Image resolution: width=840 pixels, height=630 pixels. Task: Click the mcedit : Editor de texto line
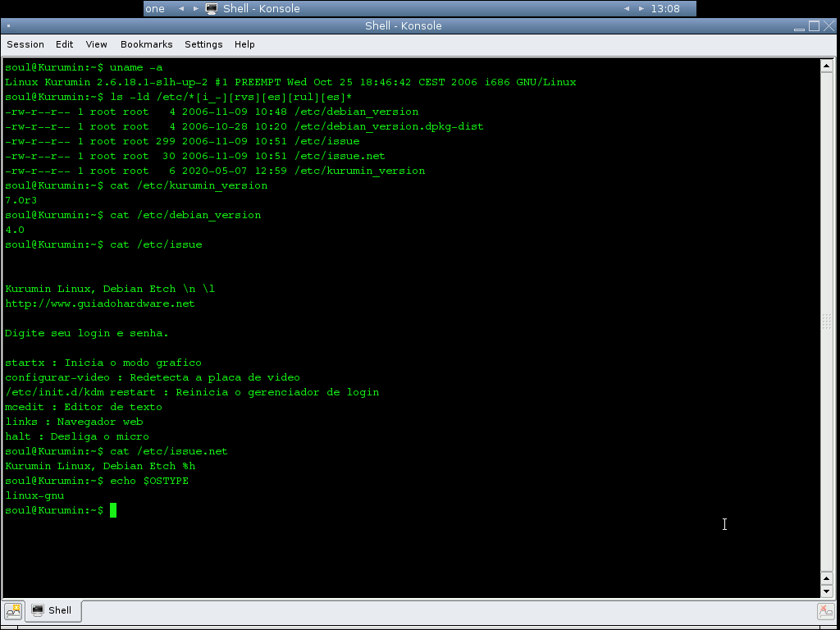pyautogui.click(x=84, y=407)
